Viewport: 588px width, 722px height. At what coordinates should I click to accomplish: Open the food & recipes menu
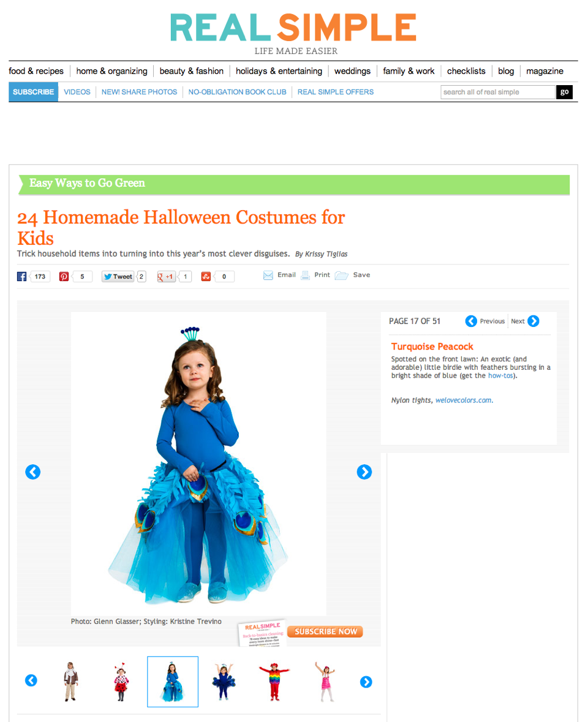pyautogui.click(x=36, y=71)
